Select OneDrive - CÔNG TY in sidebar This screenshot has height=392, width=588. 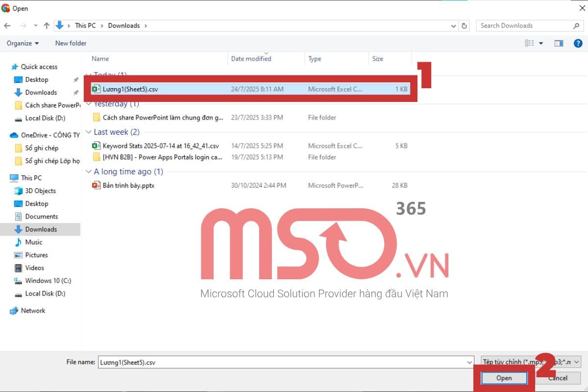pyautogui.click(x=44, y=135)
